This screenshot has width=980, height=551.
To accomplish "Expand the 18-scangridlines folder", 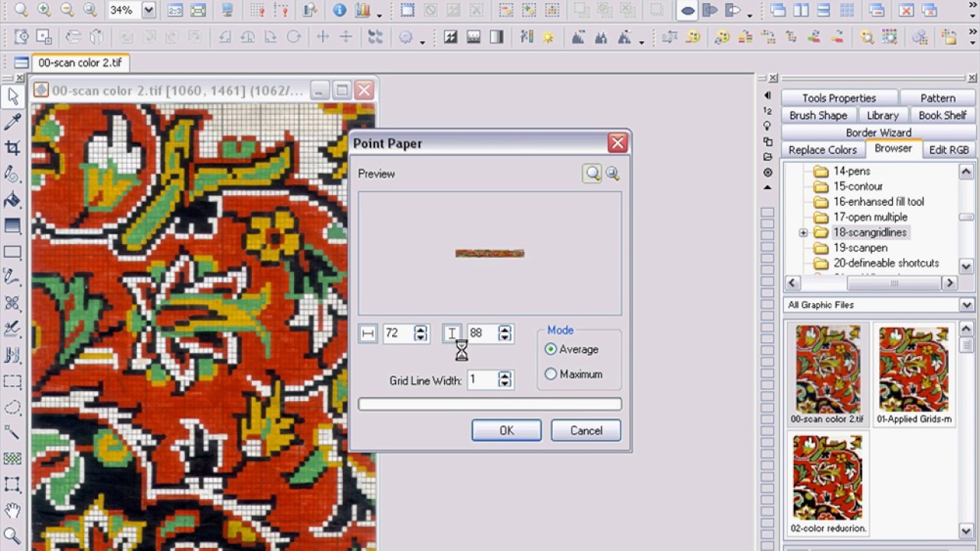I will [803, 233].
